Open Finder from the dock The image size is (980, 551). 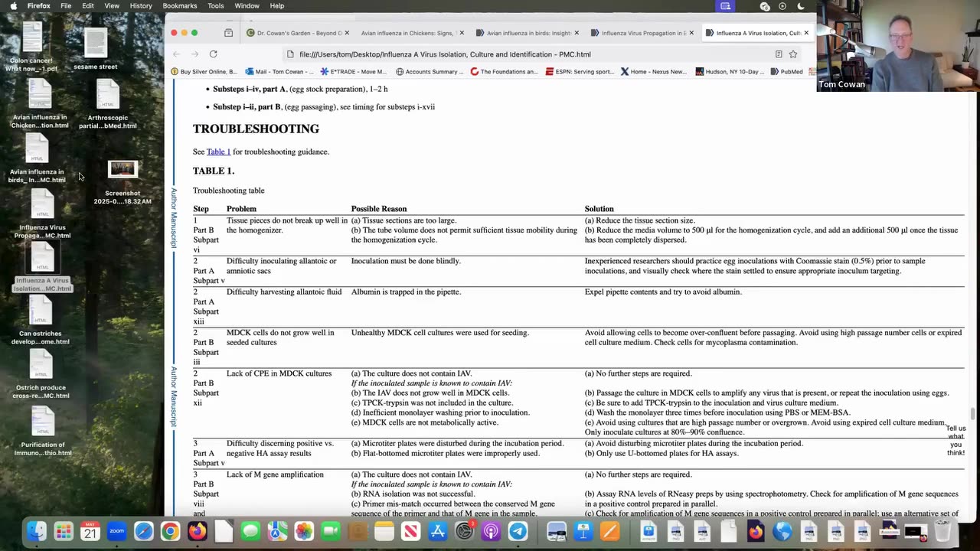click(x=37, y=530)
